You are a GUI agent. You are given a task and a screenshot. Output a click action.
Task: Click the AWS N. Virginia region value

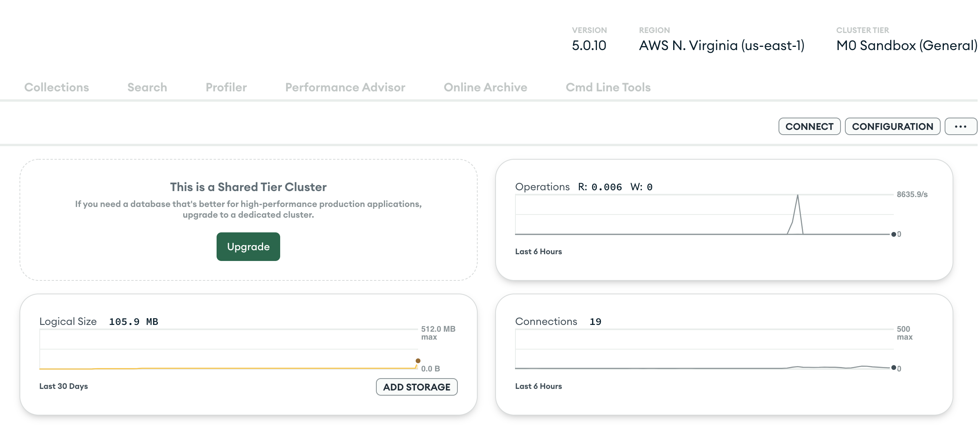click(721, 46)
